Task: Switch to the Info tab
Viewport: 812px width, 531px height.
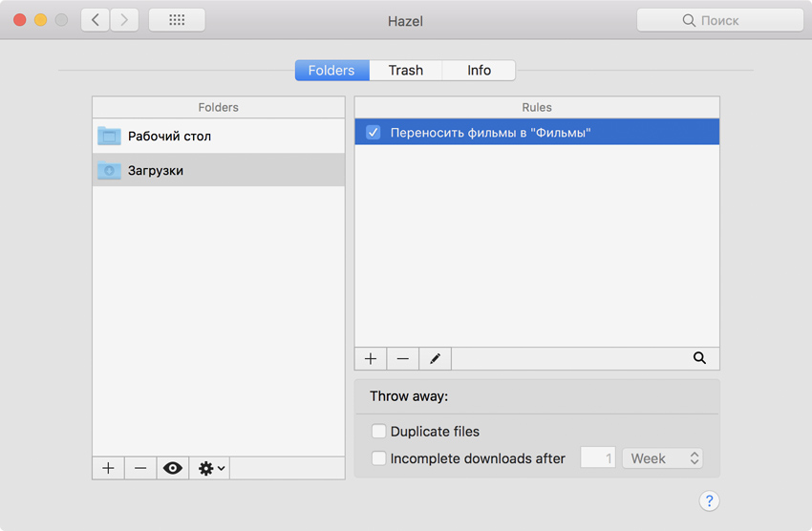Action: point(479,71)
